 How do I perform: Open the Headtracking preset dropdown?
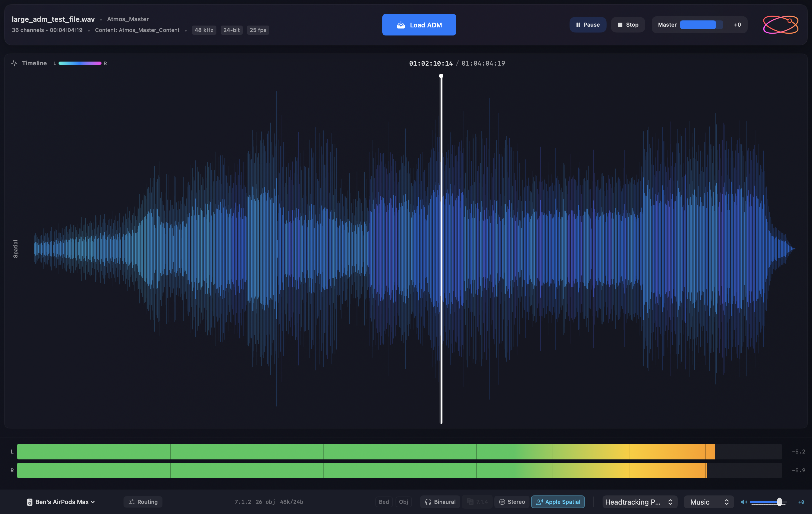[639, 502]
